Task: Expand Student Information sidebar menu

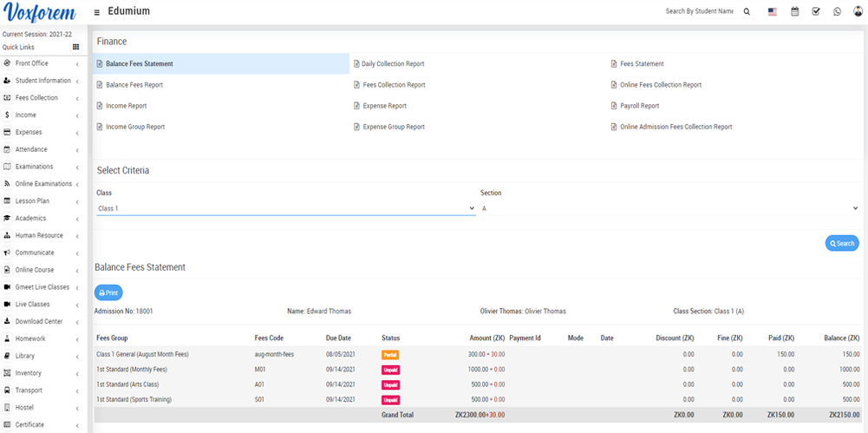Action: tap(42, 81)
